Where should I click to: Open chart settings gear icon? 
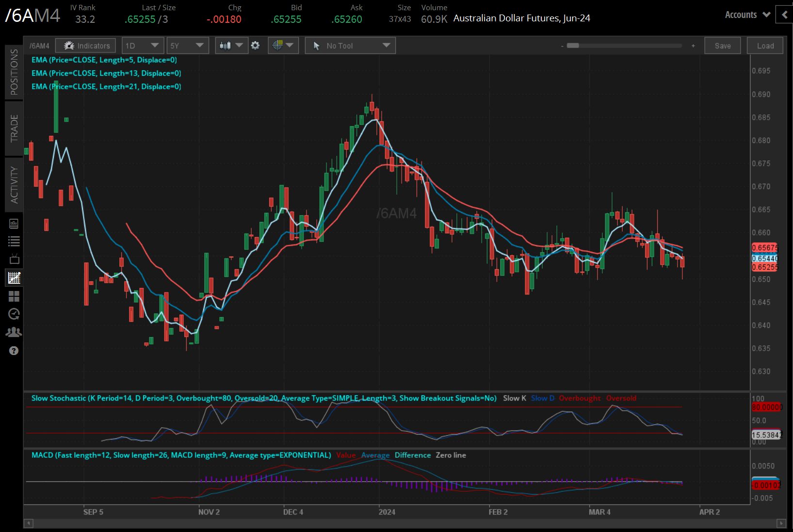click(255, 46)
